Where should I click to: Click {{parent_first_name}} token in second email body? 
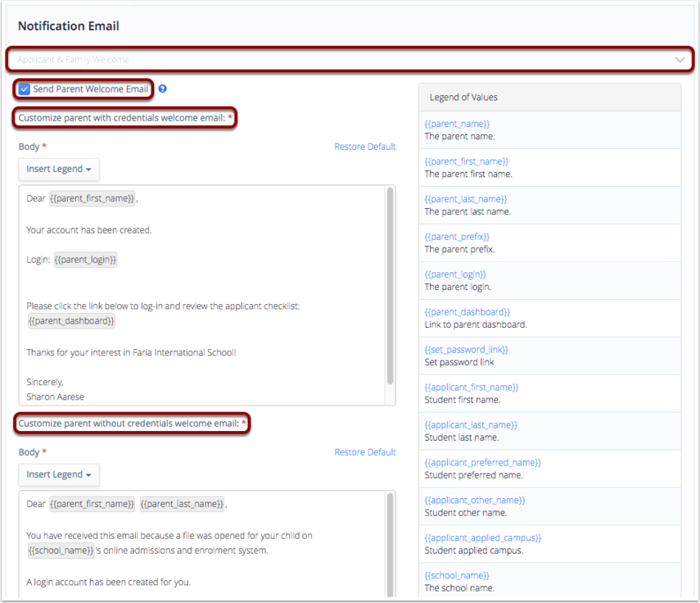coord(92,504)
